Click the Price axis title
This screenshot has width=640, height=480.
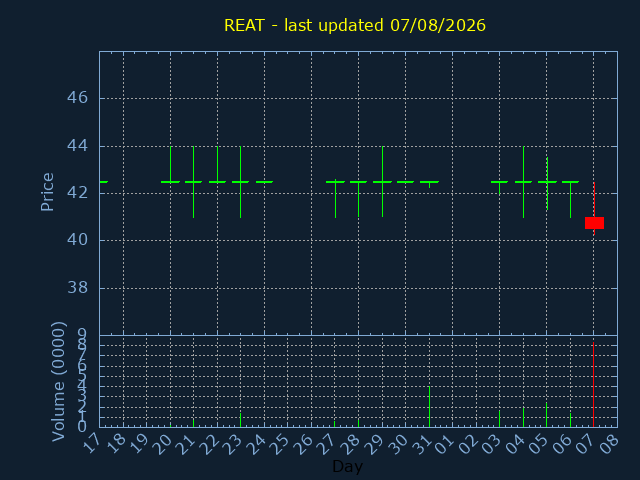pyautogui.click(x=47, y=192)
